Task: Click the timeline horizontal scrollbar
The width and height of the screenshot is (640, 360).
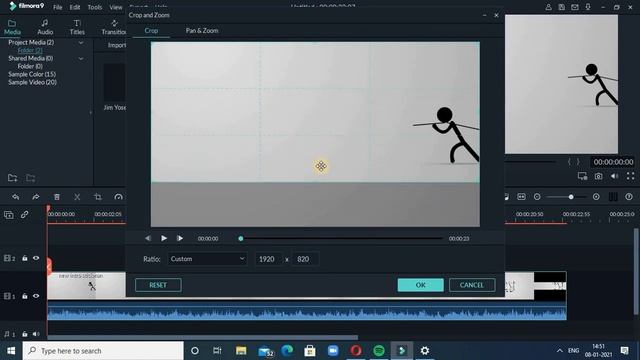Action: (202, 338)
